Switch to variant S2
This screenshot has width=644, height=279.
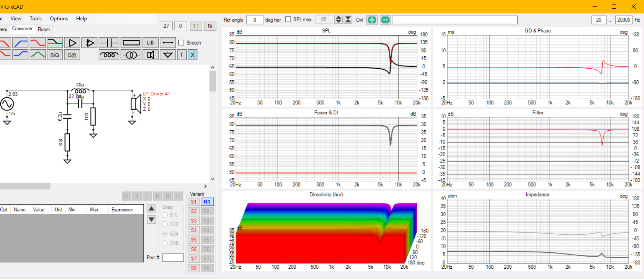(x=194, y=211)
